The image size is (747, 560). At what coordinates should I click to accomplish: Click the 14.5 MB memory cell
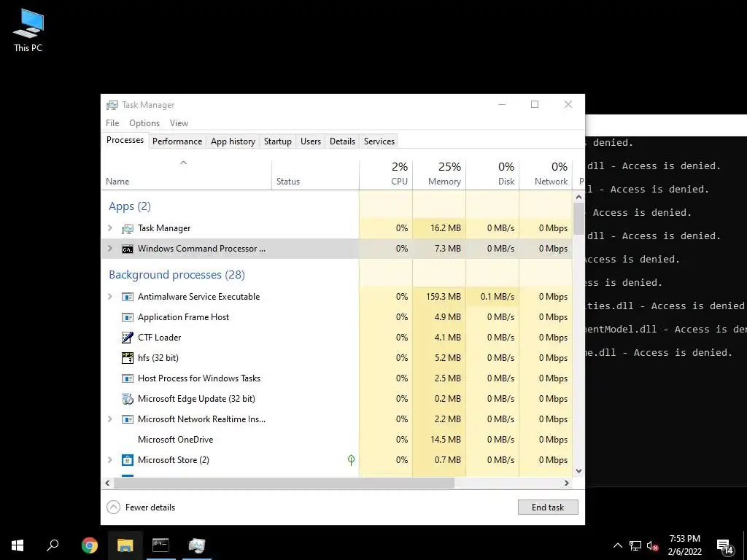coord(439,440)
